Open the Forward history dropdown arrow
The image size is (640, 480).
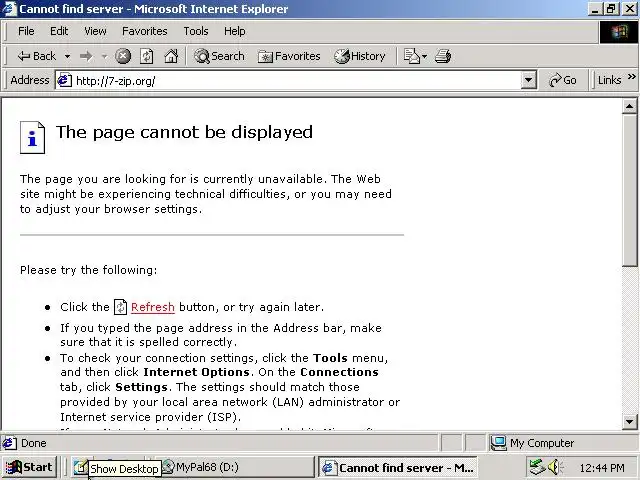(x=104, y=56)
